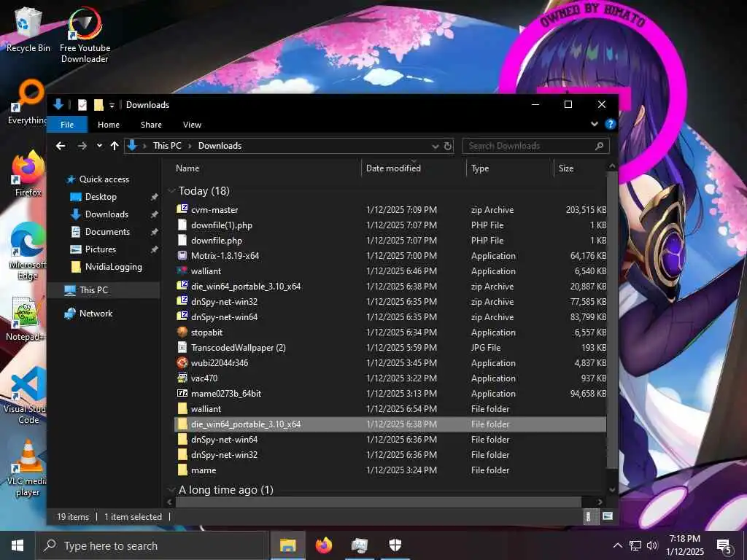The height and width of the screenshot is (560, 747).
Task: Go forward with the right arrow button
Action: pyautogui.click(x=82, y=146)
